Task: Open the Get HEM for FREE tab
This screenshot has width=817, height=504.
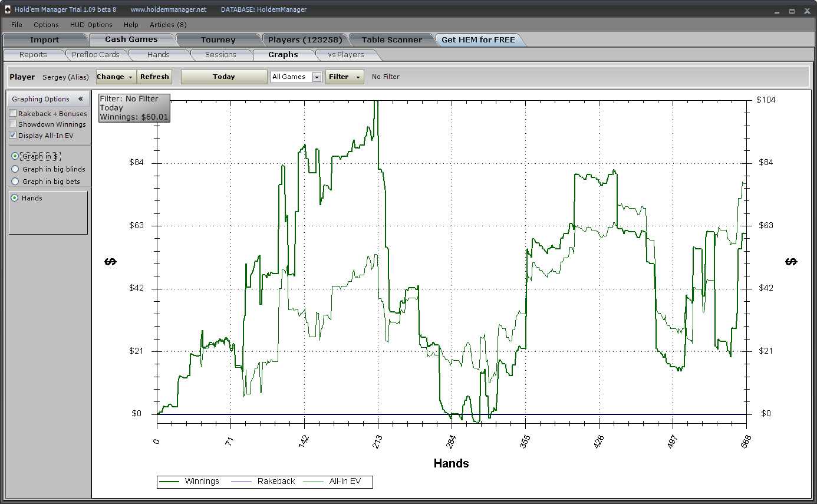Action: click(x=477, y=40)
